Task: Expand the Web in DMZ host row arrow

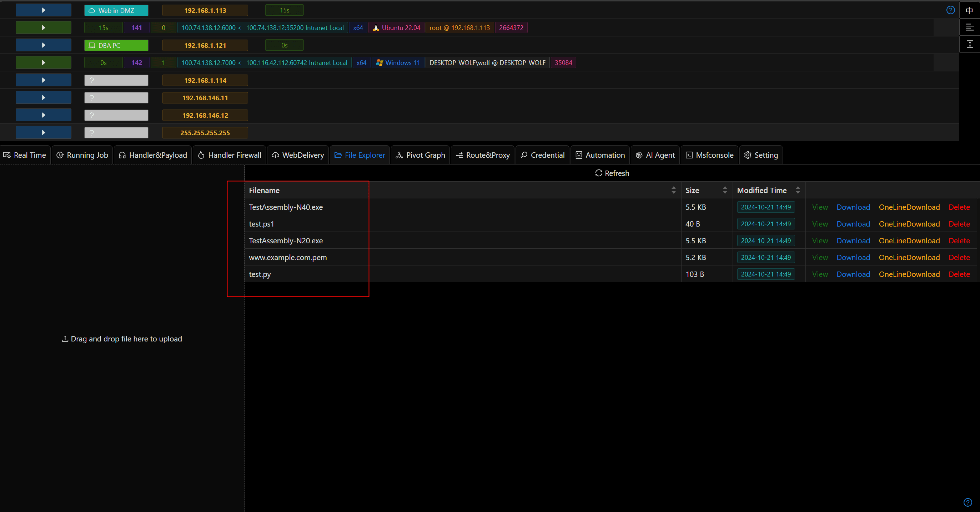Action: point(43,10)
